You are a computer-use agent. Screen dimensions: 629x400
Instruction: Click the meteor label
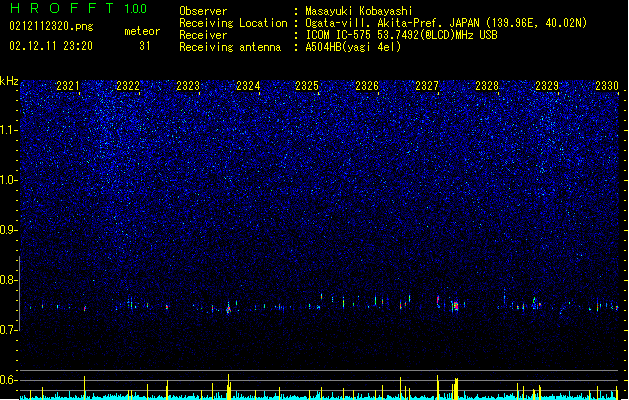click(142, 31)
